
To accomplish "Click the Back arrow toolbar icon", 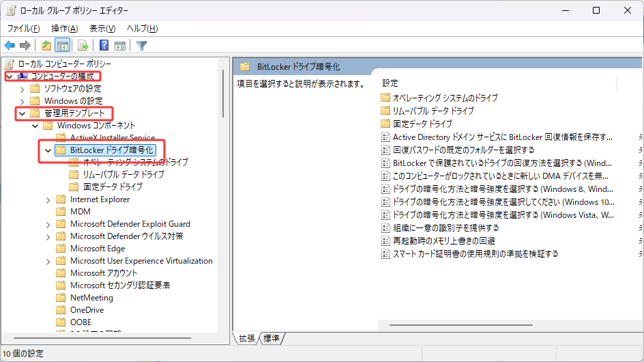I will (x=10, y=46).
